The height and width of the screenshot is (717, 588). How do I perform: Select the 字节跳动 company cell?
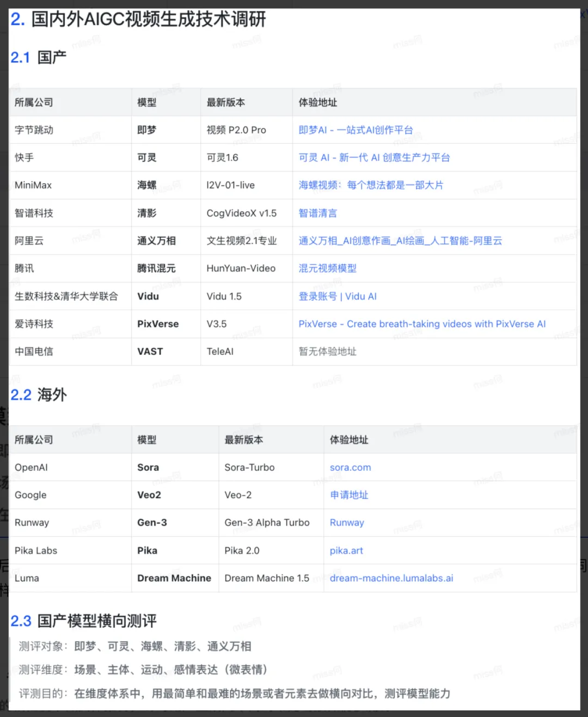[70, 130]
